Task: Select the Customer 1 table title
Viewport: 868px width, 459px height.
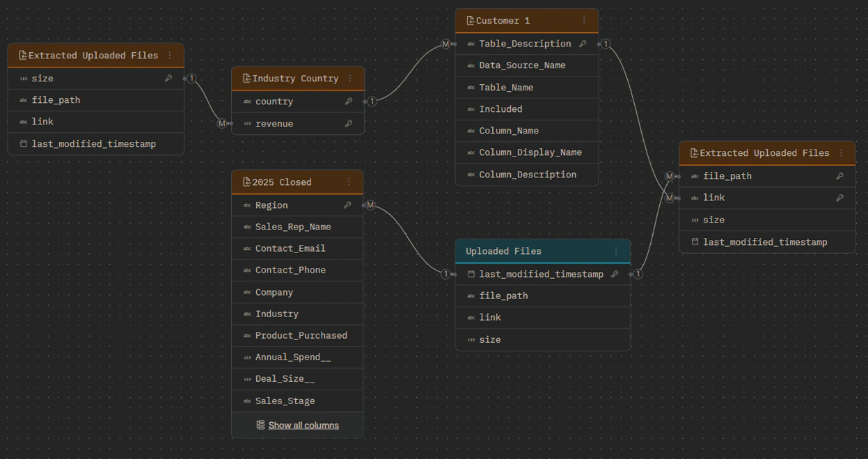Action: (x=503, y=21)
